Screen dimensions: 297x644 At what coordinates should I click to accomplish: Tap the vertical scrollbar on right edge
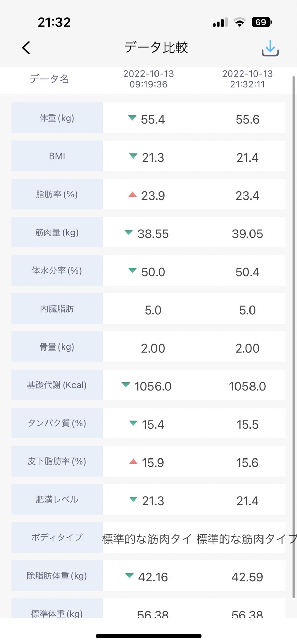click(293, 337)
